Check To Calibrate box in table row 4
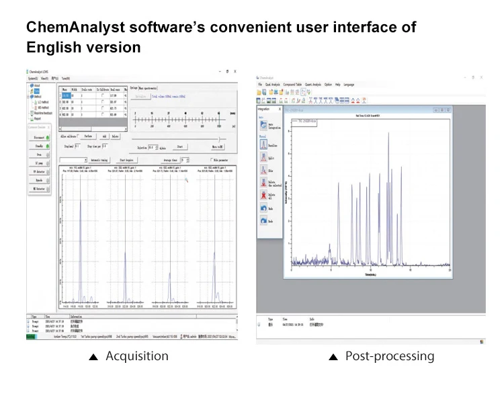The width and height of the screenshot is (504, 420). (103, 114)
